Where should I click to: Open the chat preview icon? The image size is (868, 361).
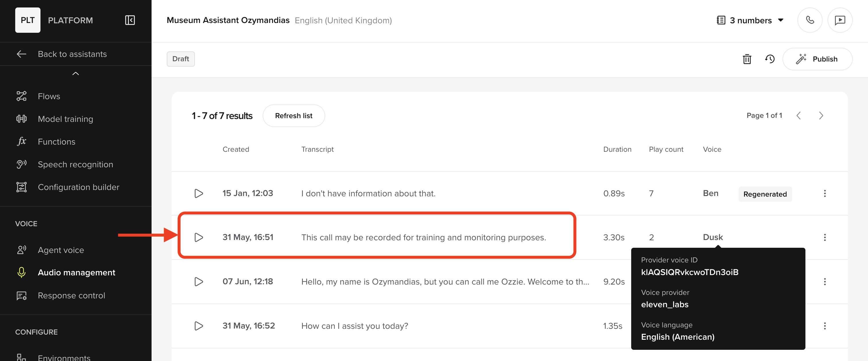pos(840,20)
